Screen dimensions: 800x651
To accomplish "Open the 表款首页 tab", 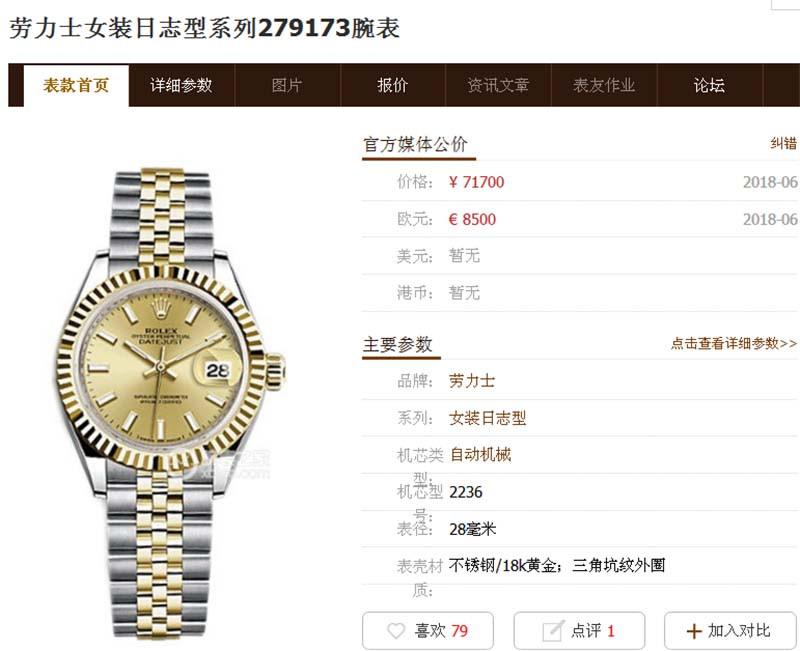I will coord(76,85).
